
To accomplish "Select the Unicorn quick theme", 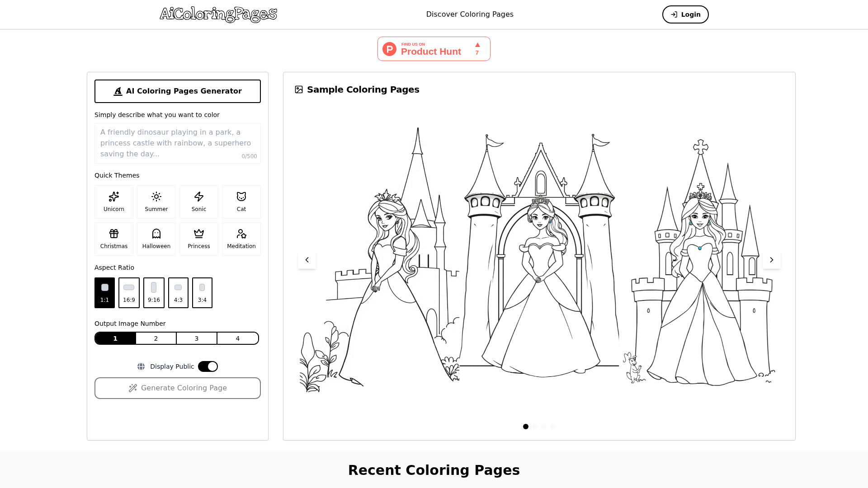I will (114, 202).
